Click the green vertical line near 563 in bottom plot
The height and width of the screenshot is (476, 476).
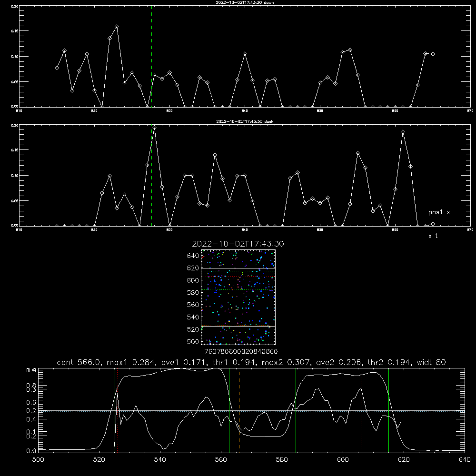pyautogui.click(x=229, y=410)
